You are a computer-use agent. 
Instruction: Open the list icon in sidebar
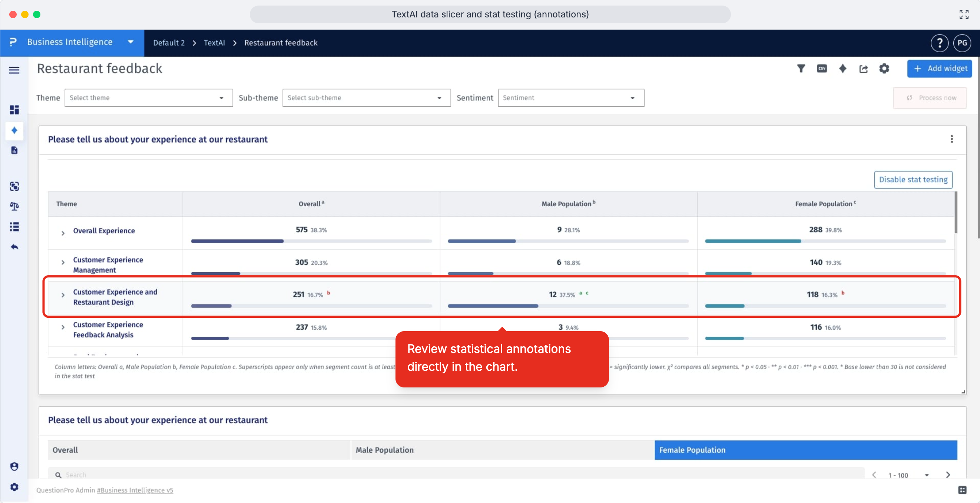[14, 227]
